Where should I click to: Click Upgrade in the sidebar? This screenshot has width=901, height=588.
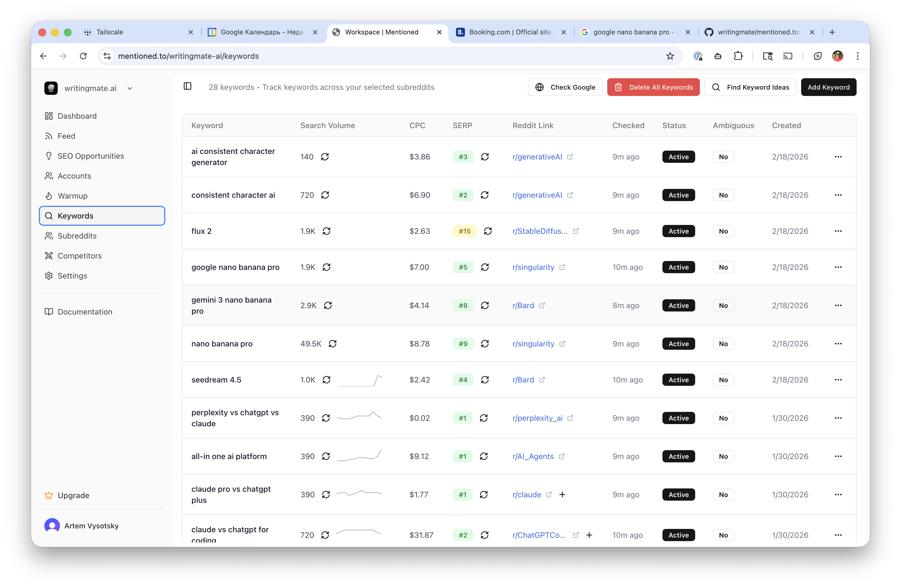click(102, 495)
